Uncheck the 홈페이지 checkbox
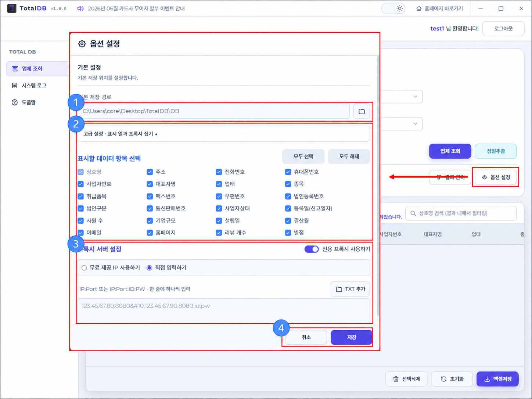The image size is (532, 399). click(x=150, y=233)
